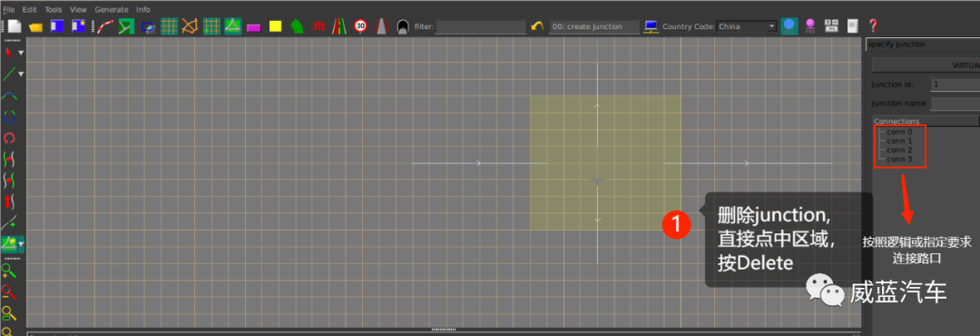This screenshot has width=980, height=336.
Task: Select conn 0 in Connections tree
Action: coord(899,132)
